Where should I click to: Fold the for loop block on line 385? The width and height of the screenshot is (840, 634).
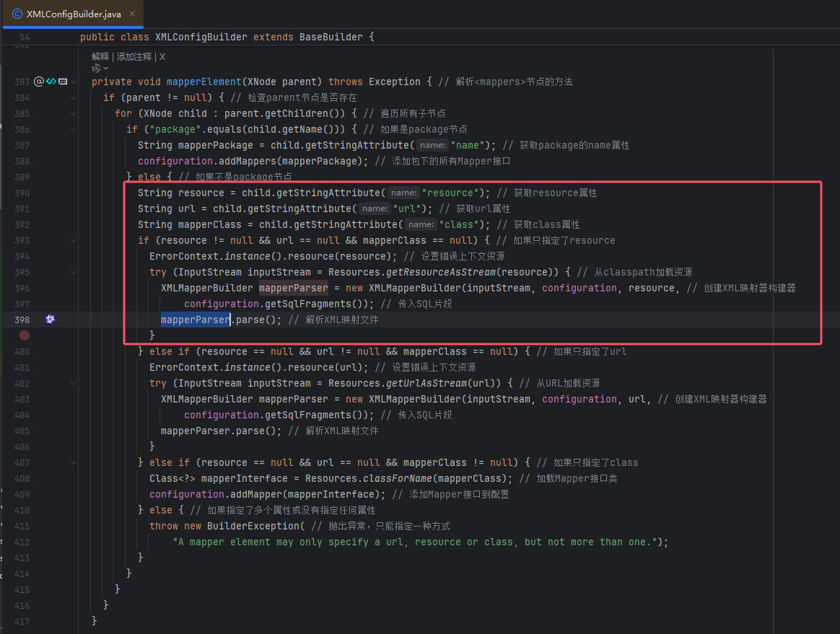coord(74,113)
